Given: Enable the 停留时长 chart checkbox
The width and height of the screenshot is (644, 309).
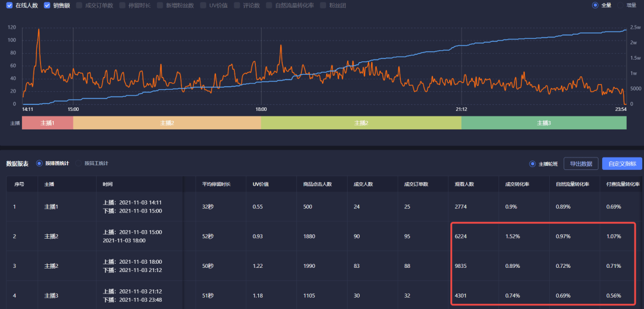Looking at the screenshot, I should 122,5.
